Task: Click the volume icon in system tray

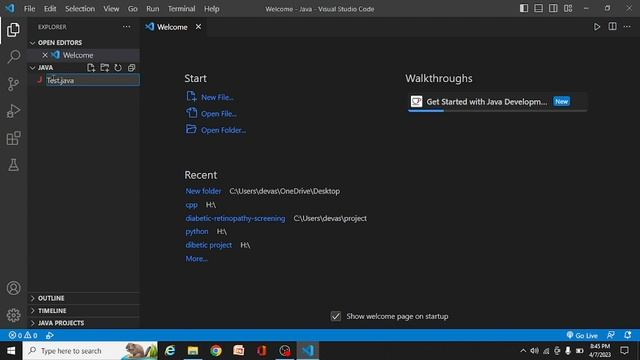Action: pos(534,351)
